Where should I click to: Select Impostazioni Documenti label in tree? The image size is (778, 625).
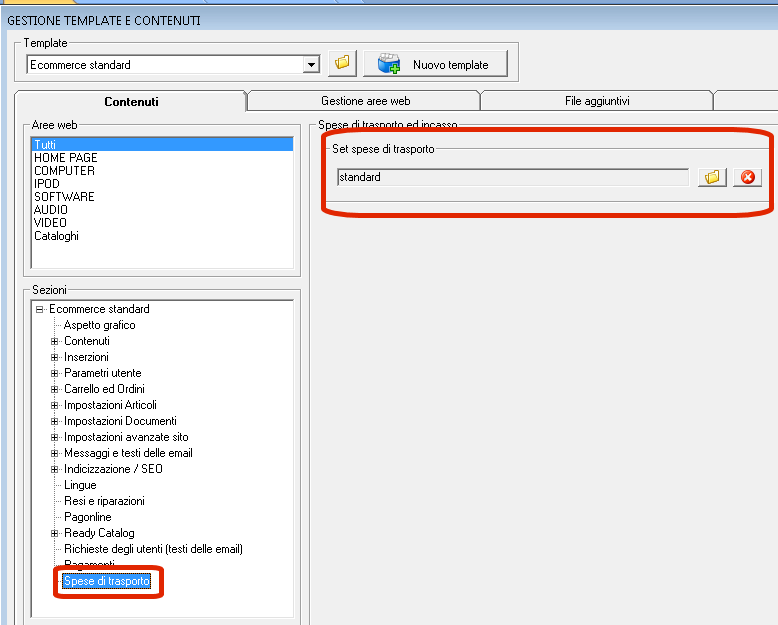point(120,421)
